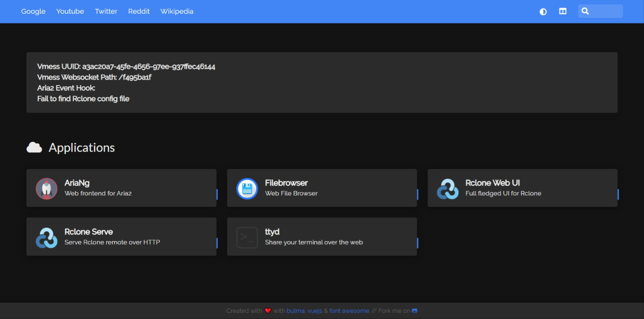
Task: Click the Filebrowser floppy disk icon
Action: pos(247,188)
